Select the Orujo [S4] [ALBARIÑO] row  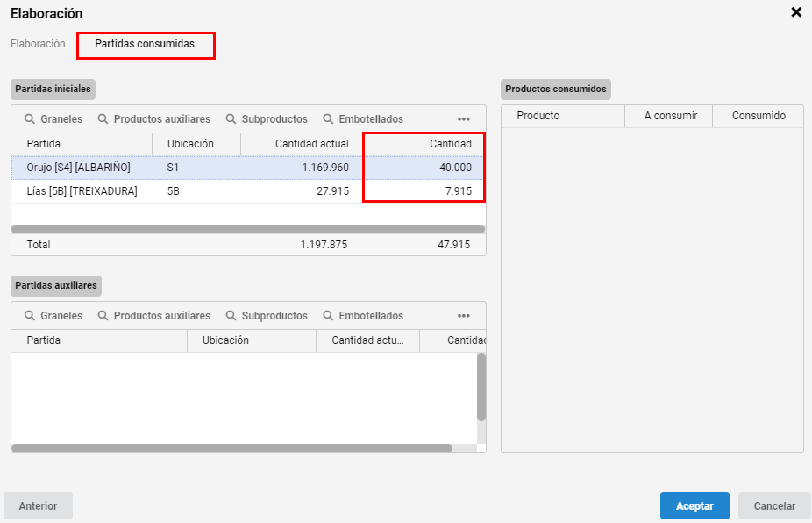(x=248, y=168)
